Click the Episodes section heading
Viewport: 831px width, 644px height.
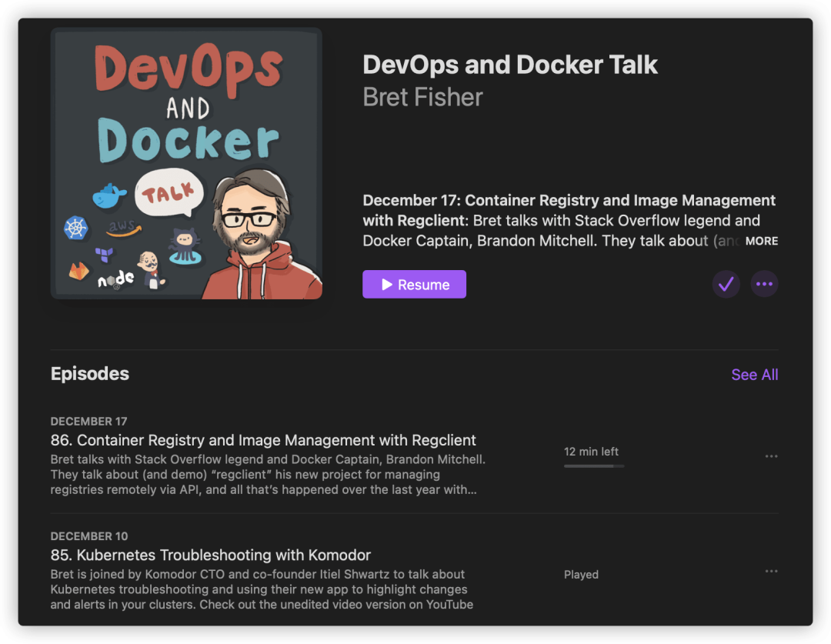[x=89, y=374]
